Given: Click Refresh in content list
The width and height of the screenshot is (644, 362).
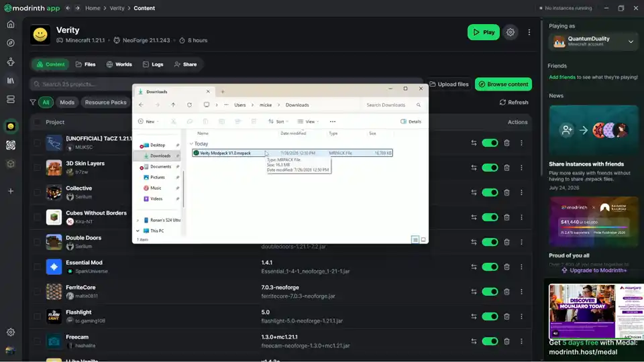Looking at the screenshot, I should coord(514,102).
